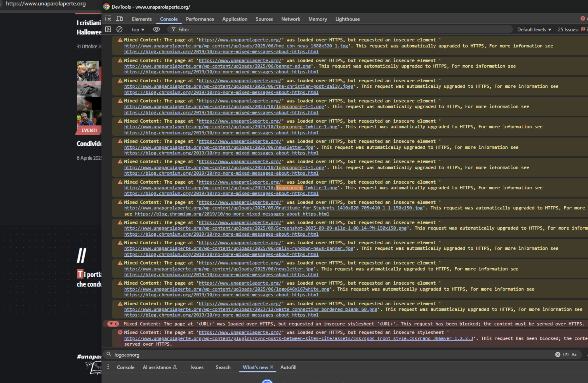Click the highlighted logoconorg-1white-1.png link
The image size is (588, 383).
pyautogui.click(x=231, y=188)
